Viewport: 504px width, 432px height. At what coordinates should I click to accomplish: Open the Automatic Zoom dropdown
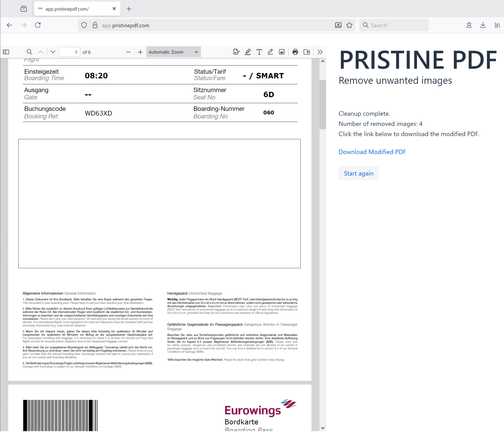pos(173,52)
